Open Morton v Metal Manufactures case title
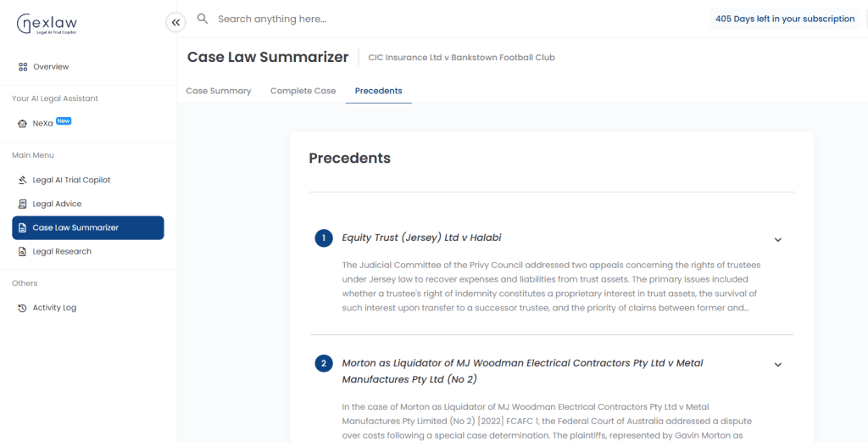 pos(522,371)
